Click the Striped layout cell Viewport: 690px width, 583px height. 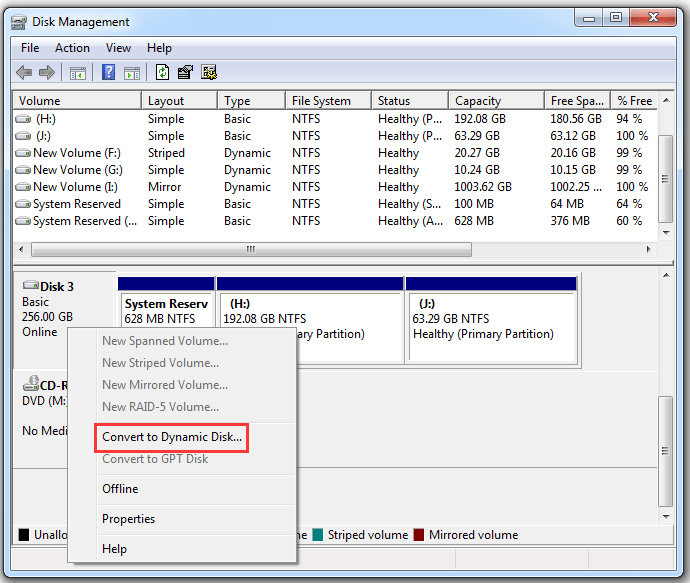(166, 153)
